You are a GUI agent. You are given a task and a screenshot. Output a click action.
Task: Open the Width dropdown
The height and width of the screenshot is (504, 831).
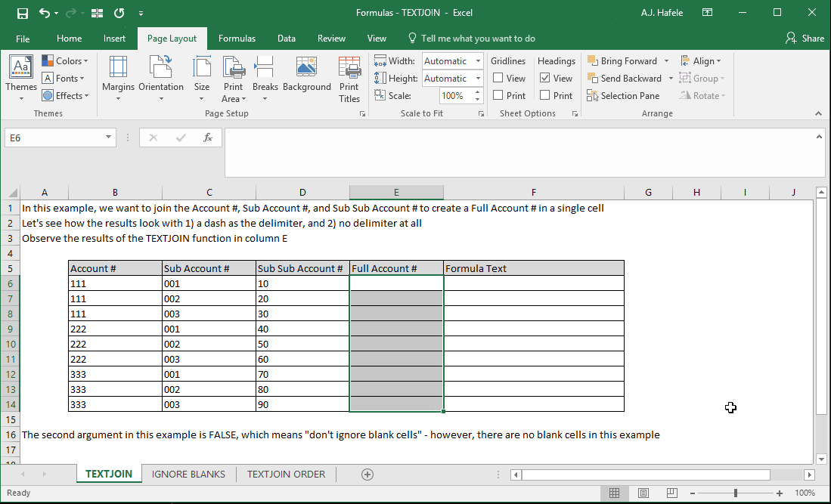point(478,61)
